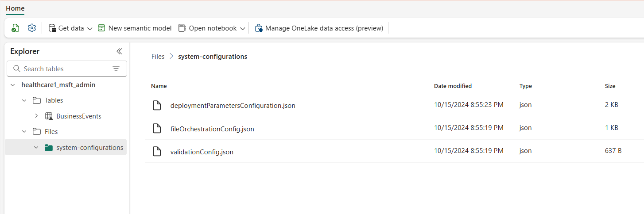Collapse the Tables folder
The image size is (644, 214).
pyautogui.click(x=25, y=100)
